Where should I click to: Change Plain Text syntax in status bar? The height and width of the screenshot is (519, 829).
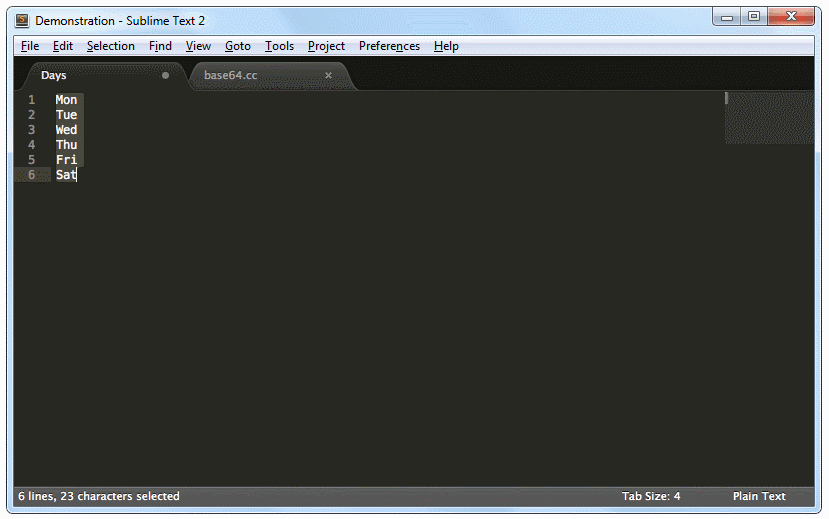click(759, 496)
